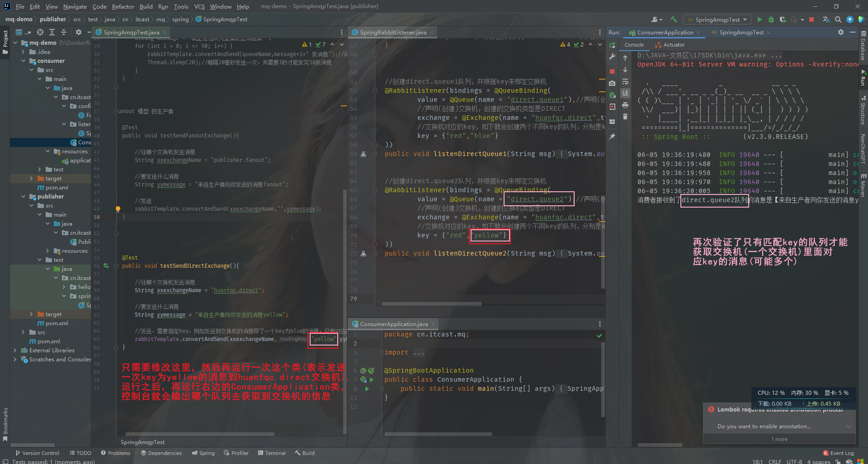The width and height of the screenshot is (868, 464).
Task: Open the user account dropdown in top toolbar
Action: (x=657, y=19)
